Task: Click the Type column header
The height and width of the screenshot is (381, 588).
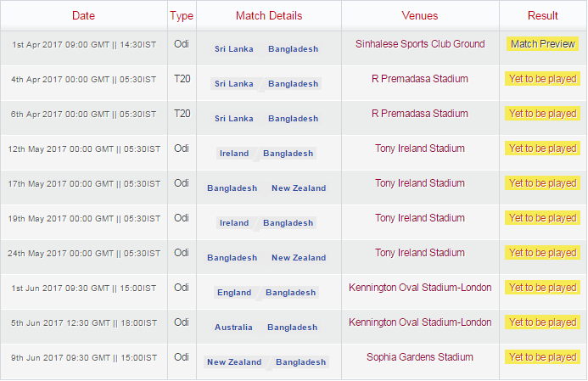Action: tap(182, 15)
